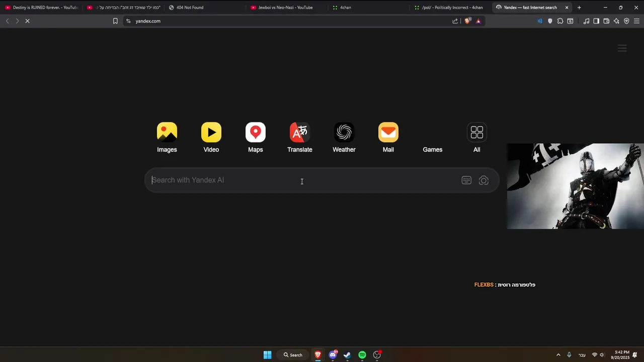644x362 pixels.
Task: Show All Yandex services
Action: (477, 137)
